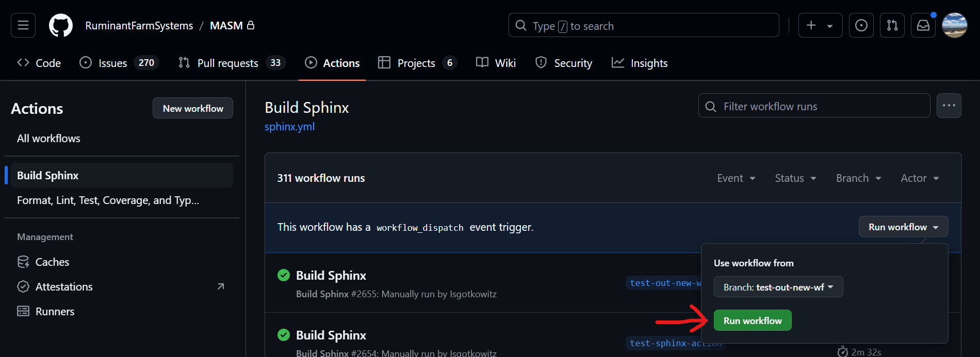This screenshot has width=980, height=357.
Task: Click the Caches database icon
Action: coord(23,262)
